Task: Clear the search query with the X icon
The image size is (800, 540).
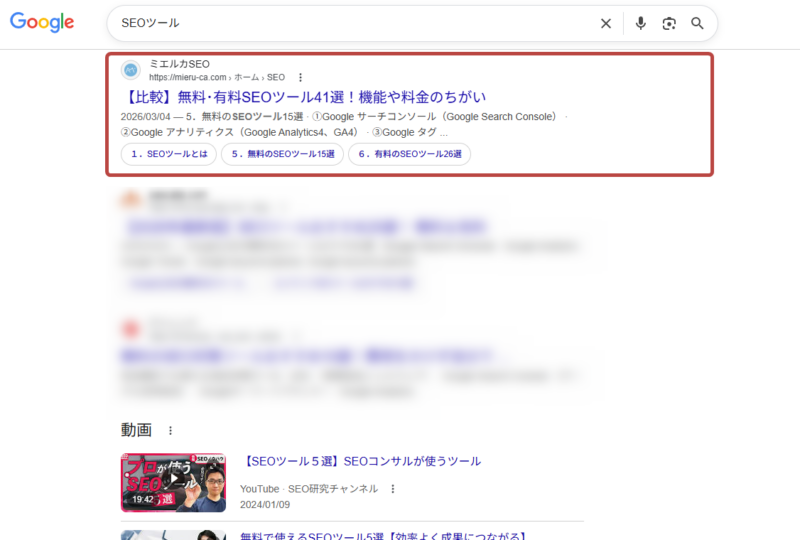Action: [605, 23]
